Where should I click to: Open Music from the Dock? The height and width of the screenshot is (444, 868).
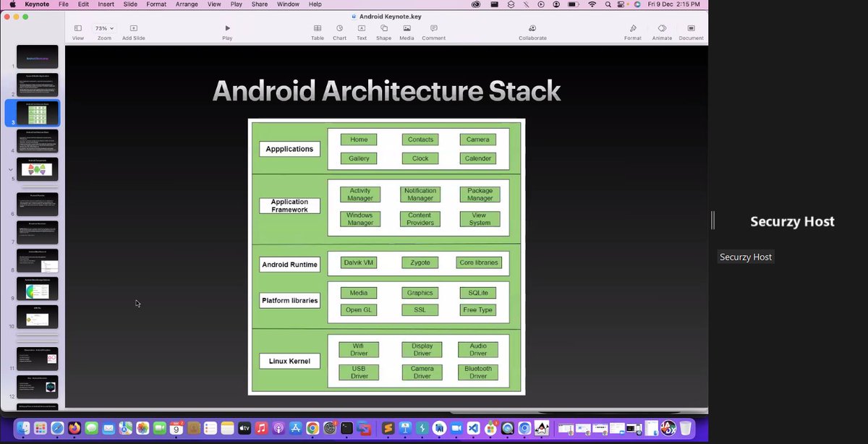pos(262,428)
